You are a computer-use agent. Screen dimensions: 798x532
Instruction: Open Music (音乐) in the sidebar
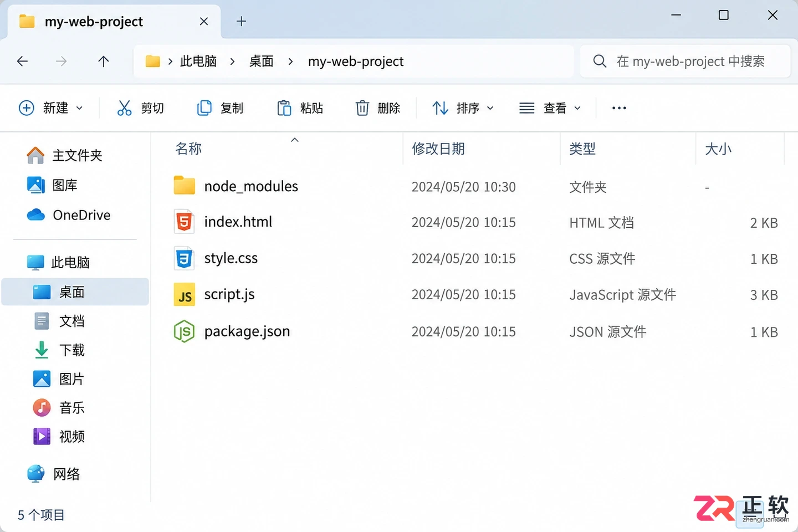(59, 408)
